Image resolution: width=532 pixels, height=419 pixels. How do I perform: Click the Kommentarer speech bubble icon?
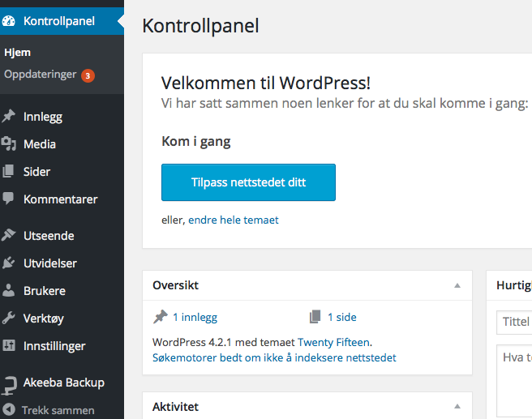pyautogui.click(x=8, y=199)
